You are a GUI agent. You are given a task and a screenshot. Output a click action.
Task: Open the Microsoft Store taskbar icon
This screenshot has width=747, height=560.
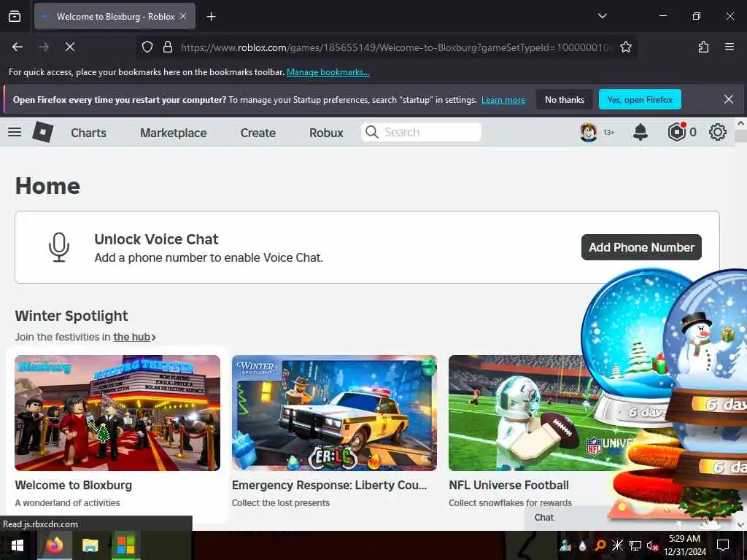(125, 545)
